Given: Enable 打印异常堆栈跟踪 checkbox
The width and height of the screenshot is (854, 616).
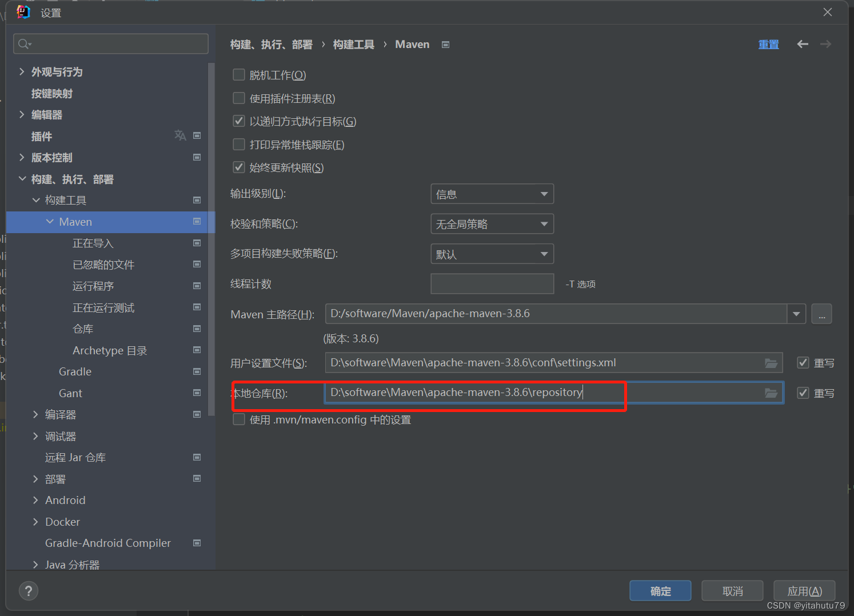Looking at the screenshot, I should coord(239,145).
